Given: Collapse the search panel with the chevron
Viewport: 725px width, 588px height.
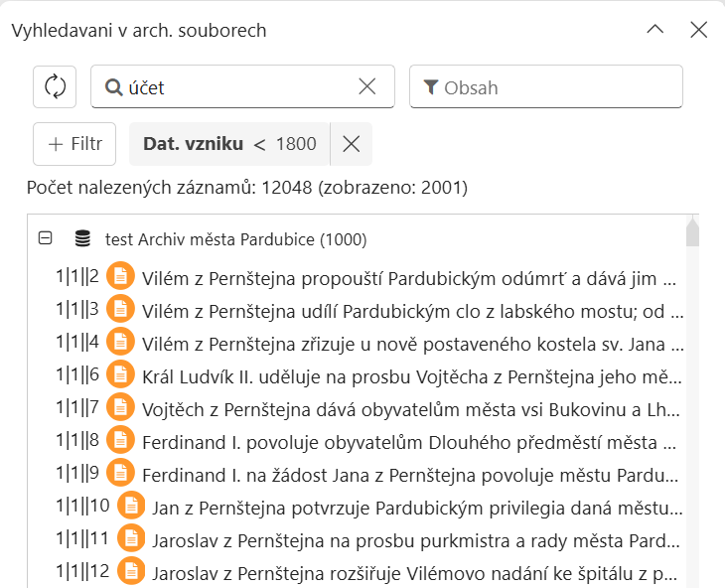Looking at the screenshot, I should click(x=655, y=30).
